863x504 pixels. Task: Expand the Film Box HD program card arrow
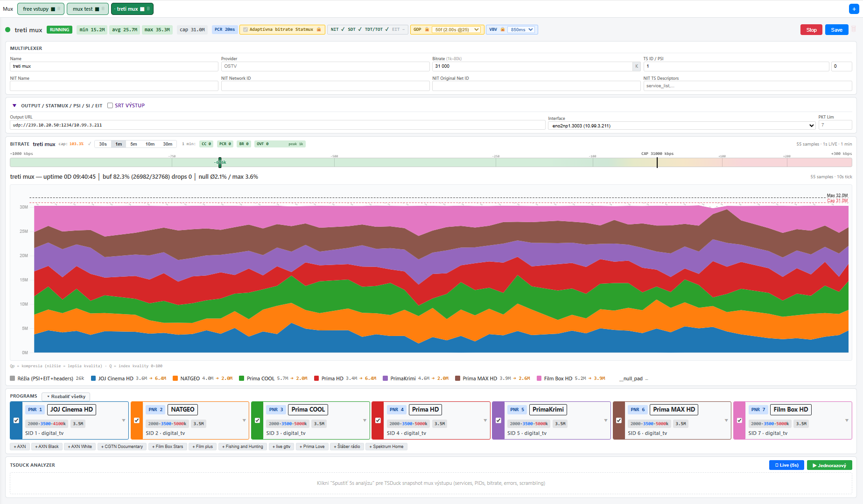(847, 420)
